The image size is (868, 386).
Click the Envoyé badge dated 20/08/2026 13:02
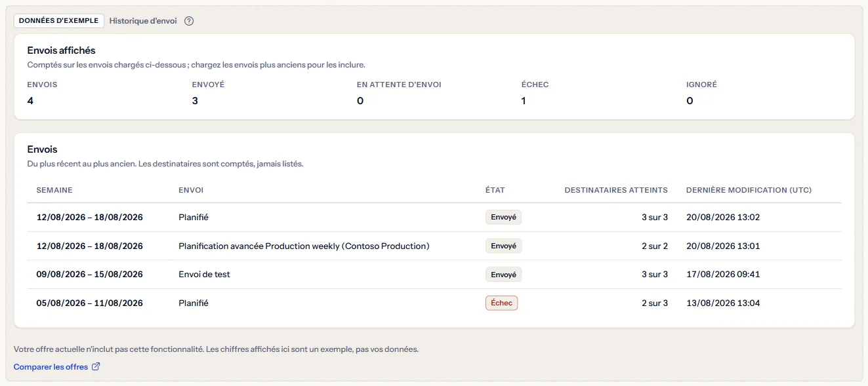pyautogui.click(x=503, y=218)
